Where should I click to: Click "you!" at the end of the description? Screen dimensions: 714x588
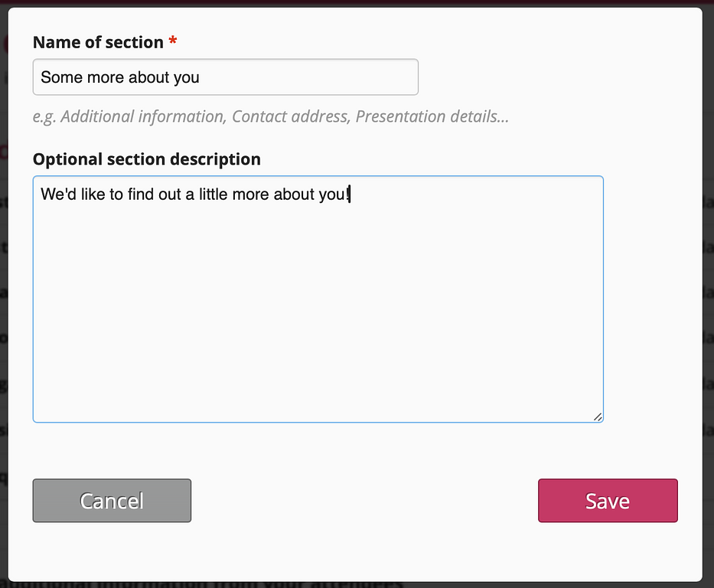tap(334, 194)
